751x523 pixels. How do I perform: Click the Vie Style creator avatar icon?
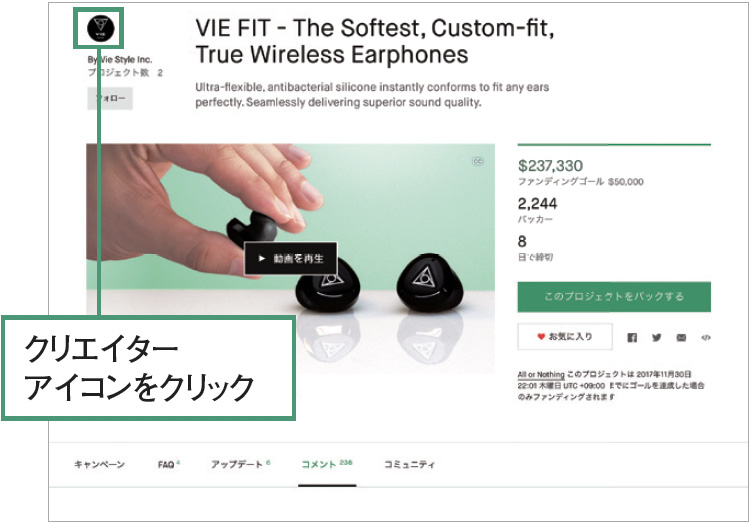101,28
